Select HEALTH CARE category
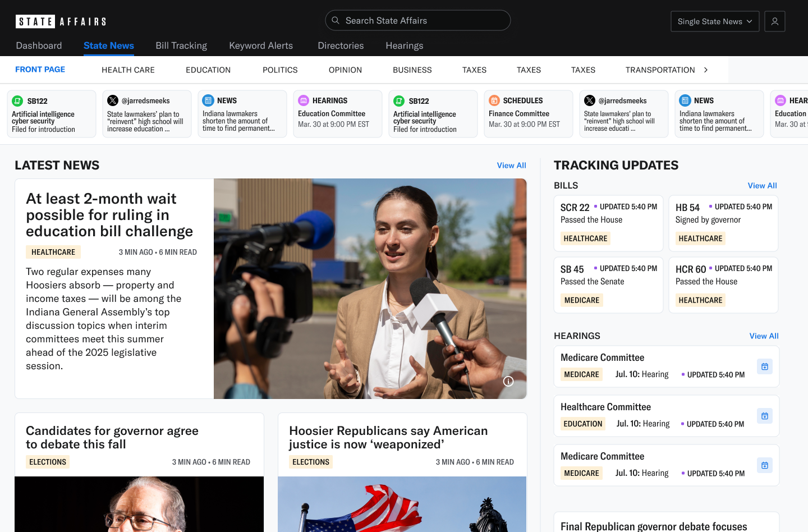Screen dimensions: 808x532 [128, 70]
